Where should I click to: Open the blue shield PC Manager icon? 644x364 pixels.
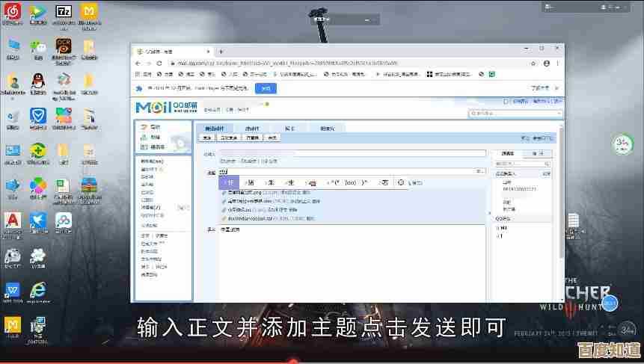point(38,116)
